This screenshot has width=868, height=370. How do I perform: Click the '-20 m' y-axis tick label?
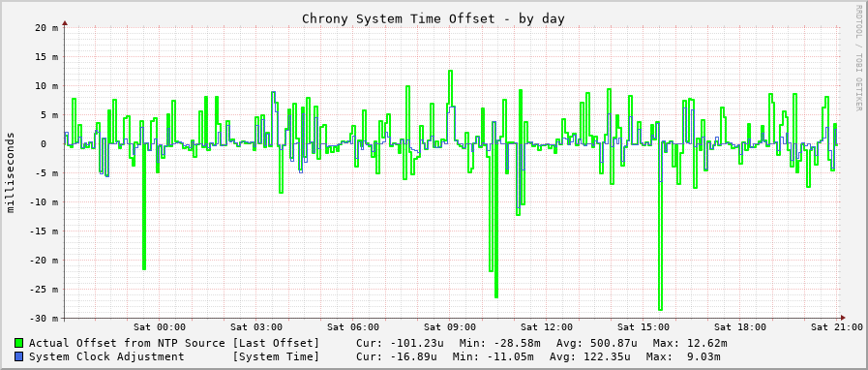(x=44, y=261)
